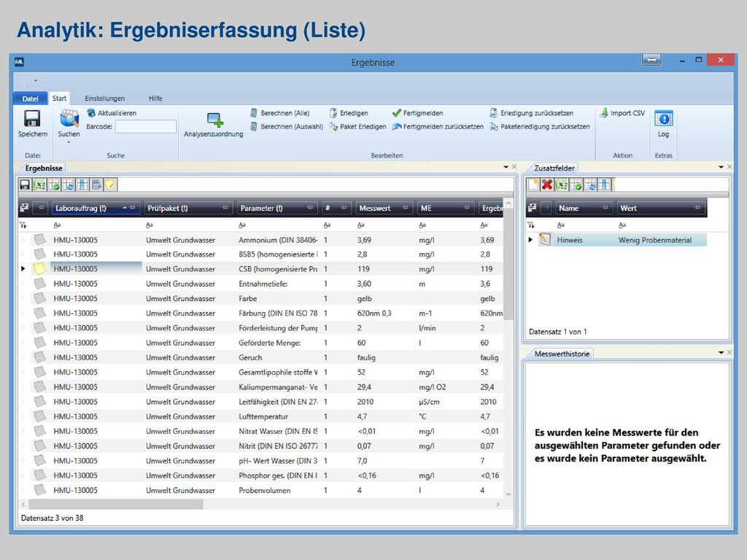
Task: Open the Log in the Extras group
Action: [x=664, y=123]
